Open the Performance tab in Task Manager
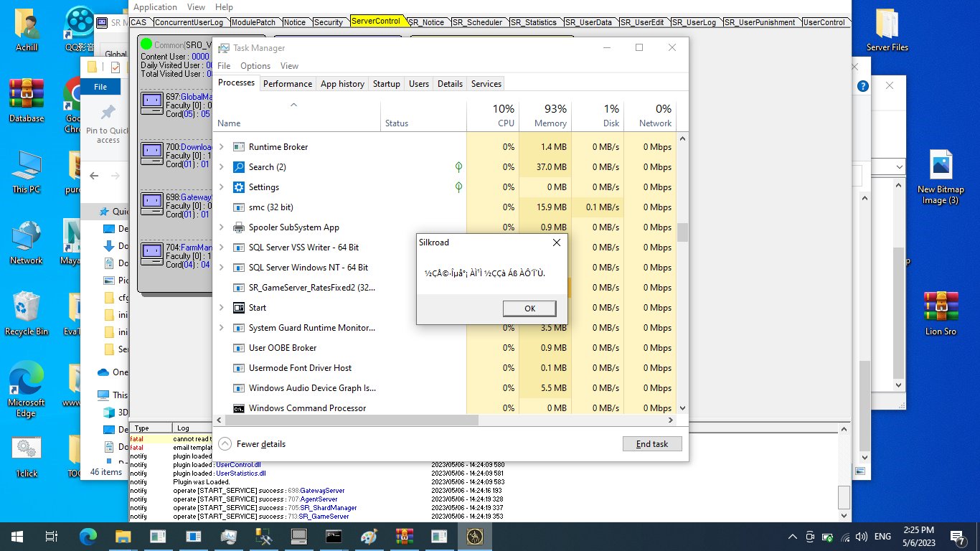This screenshot has width=980, height=551. pyautogui.click(x=288, y=84)
